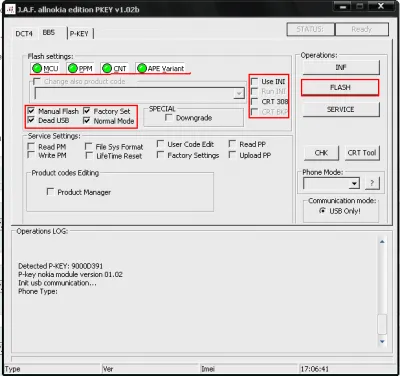Viewport: 400px width, 376px height.
Task: Click the J.A.F. application title bar icon
Action: coord(10,9)
